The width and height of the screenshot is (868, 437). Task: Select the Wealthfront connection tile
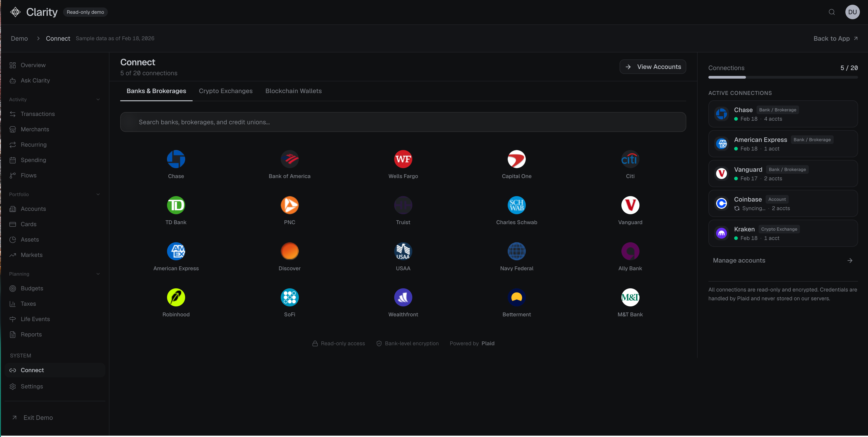pos(403,297)
